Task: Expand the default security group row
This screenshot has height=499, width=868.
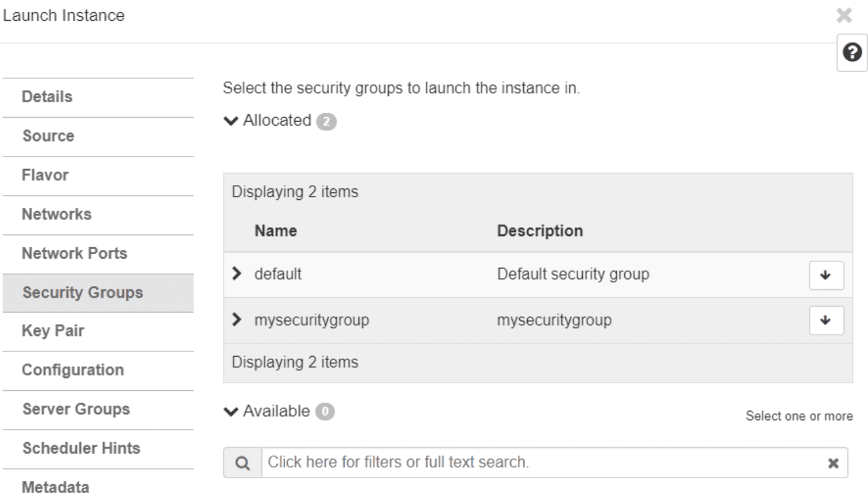Action: tap(237, 274)
